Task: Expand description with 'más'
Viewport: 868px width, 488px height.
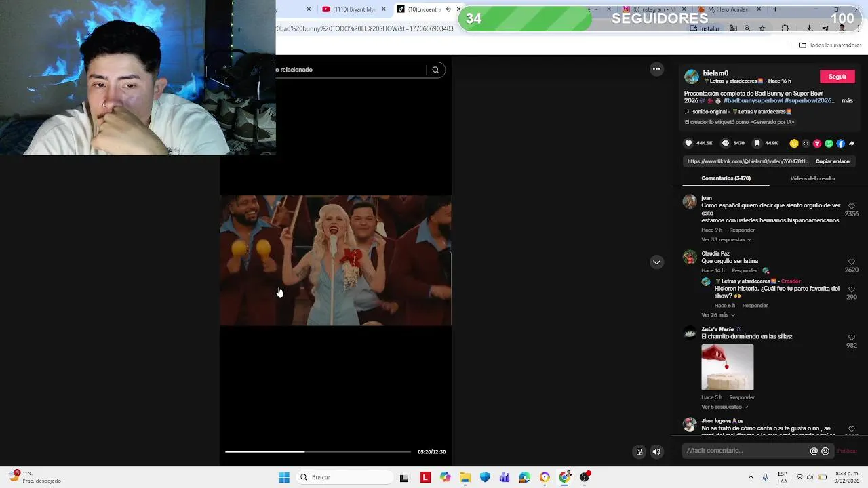Action: click(847, 100)
